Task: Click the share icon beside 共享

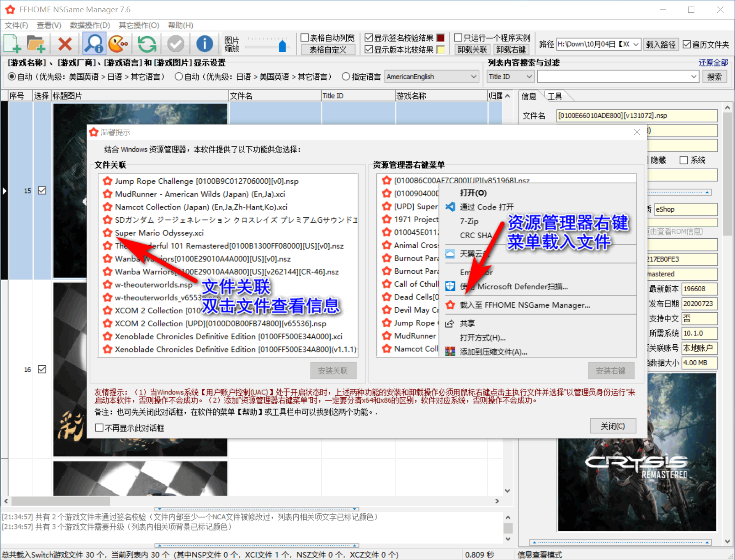Action: 450,323
